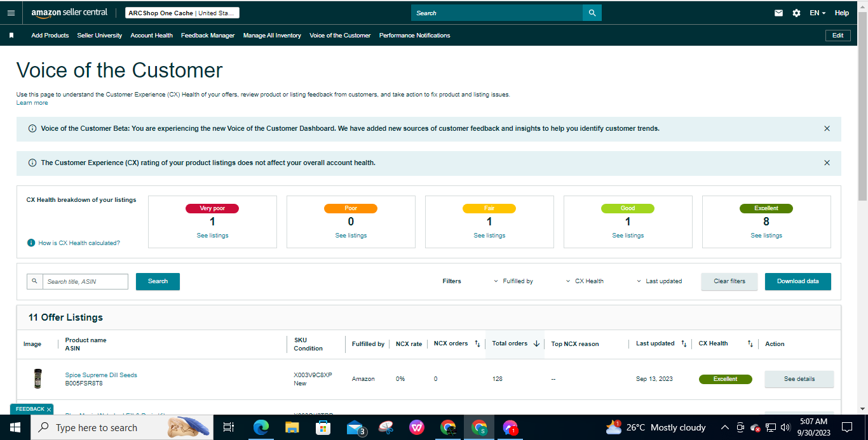The image size is (868, 440).
Task: Open Spice Supreme Dill Seeds product link
Action: [x=101, y=375]
